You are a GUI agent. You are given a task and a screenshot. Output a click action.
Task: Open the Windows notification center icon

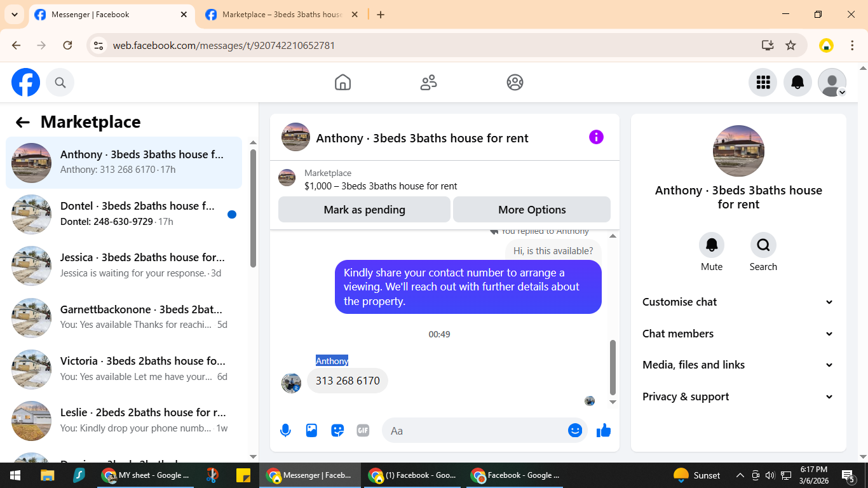point(848,475)
